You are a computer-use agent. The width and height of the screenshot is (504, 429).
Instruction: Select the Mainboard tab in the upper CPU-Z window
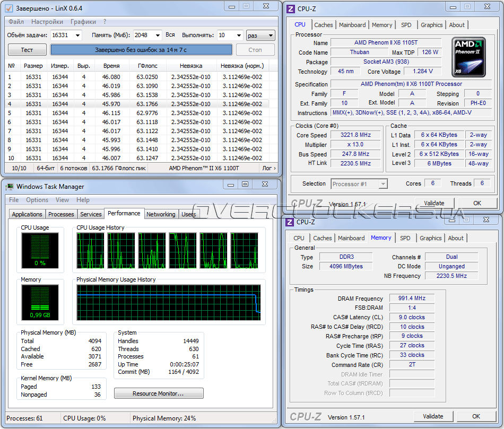click(x=352, y=25)
